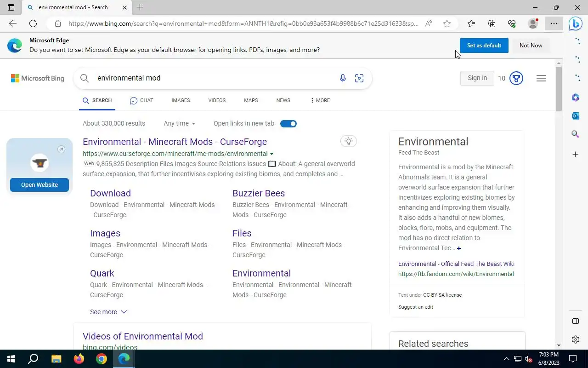Click the Sign in button
Viewport: 588px width, 368px height.
pos(477,78)
